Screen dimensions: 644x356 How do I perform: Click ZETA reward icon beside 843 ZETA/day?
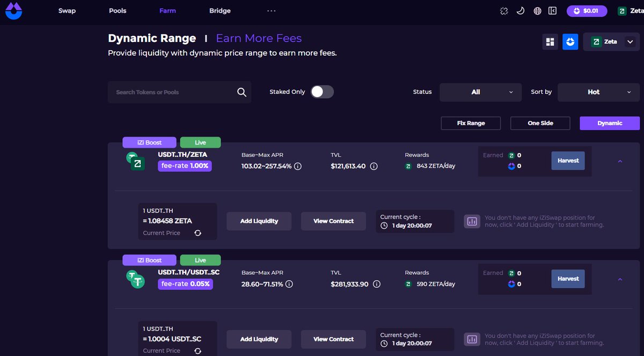click(x=408, y=166)
